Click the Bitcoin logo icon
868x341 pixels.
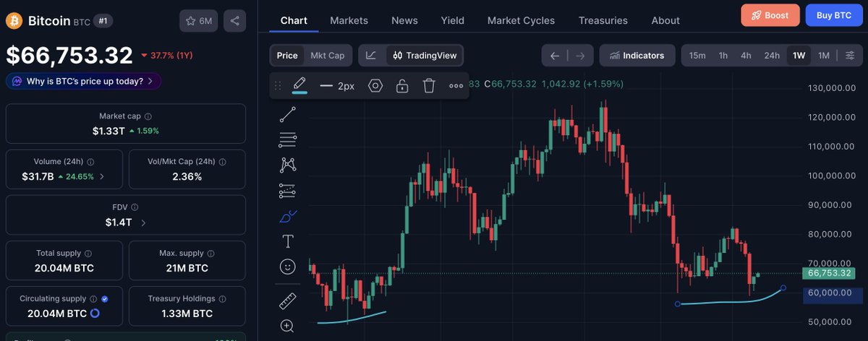pyautogui.click(x=14, y=21)
